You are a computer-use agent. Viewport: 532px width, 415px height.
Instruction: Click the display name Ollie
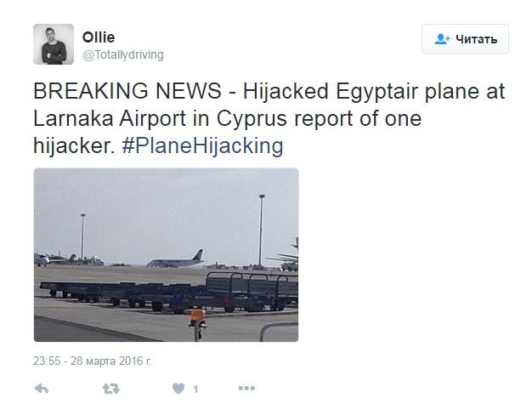99,37
